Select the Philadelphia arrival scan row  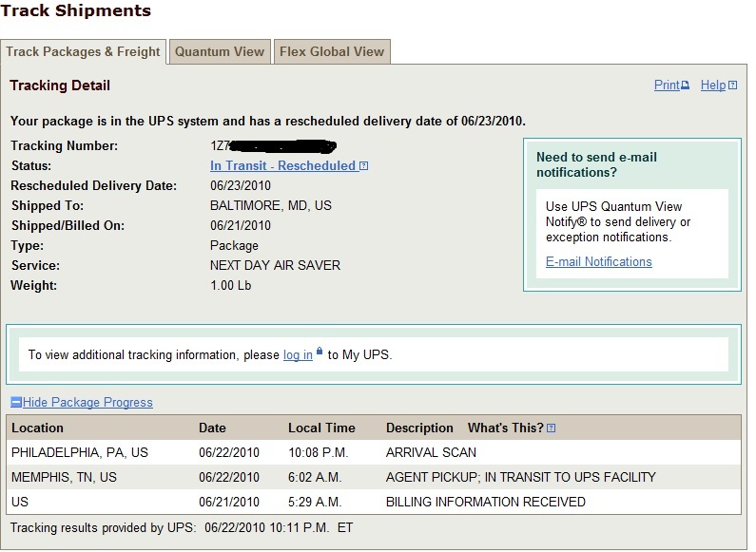coord(374,452)
